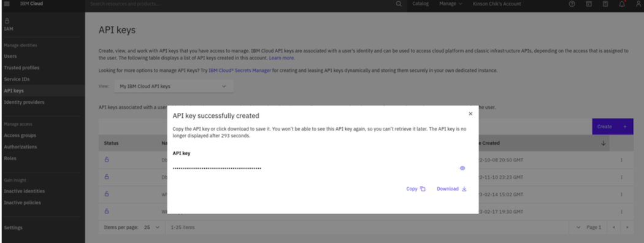Screen dimensions: 644x243
Task: Click the 1-25 items text
Action: [x=183, y=228]
